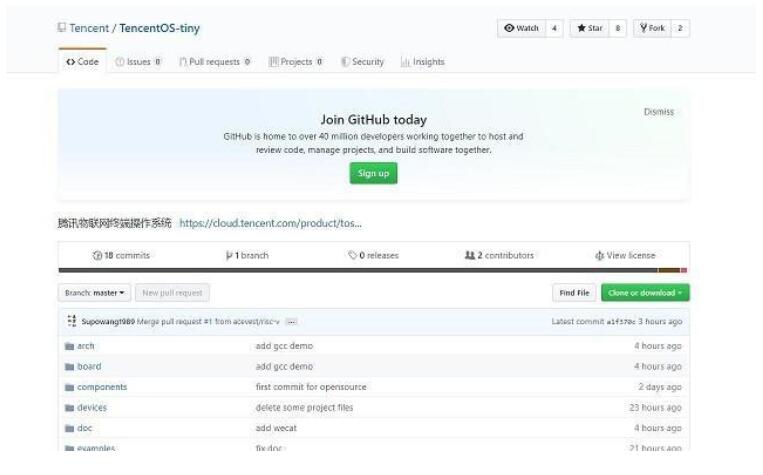
Task: Open the Security tab
Action: [x=363, y=62]
